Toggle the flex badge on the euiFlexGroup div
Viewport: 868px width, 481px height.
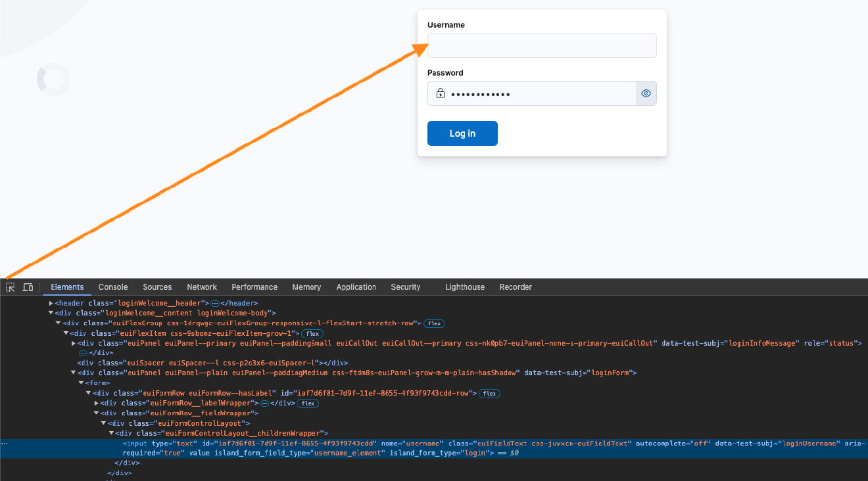(x=434, y=323)
